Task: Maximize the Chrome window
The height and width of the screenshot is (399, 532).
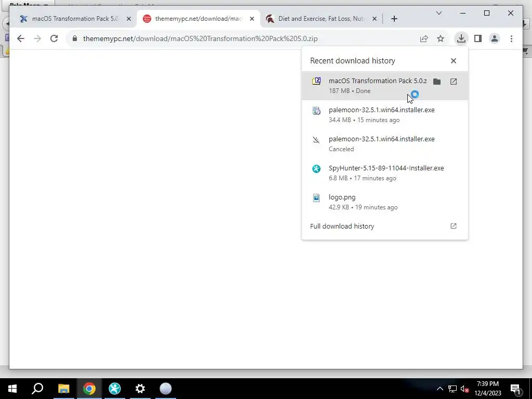Action: (486, 13)
